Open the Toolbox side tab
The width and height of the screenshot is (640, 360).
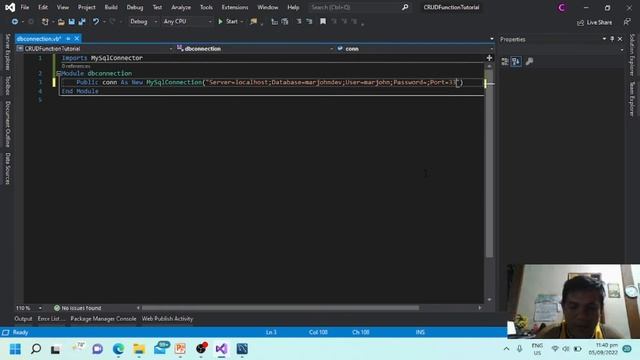[8, 86]
